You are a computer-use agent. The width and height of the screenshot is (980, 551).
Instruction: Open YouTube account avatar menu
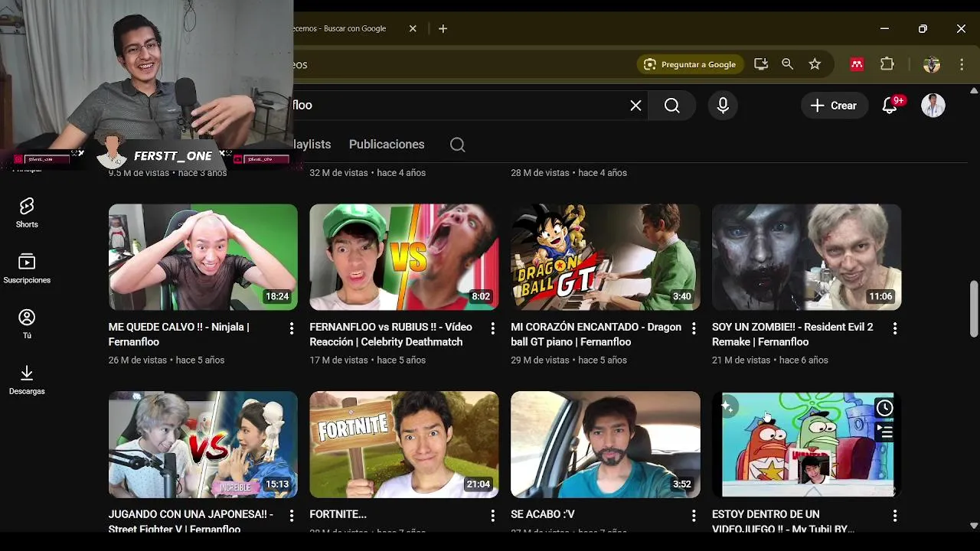coord(933,106)
